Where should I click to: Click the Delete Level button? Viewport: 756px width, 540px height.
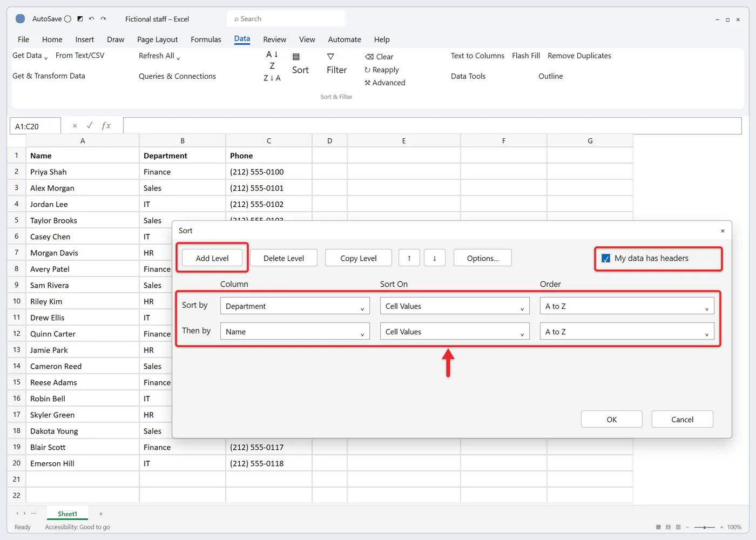[283, 258]
